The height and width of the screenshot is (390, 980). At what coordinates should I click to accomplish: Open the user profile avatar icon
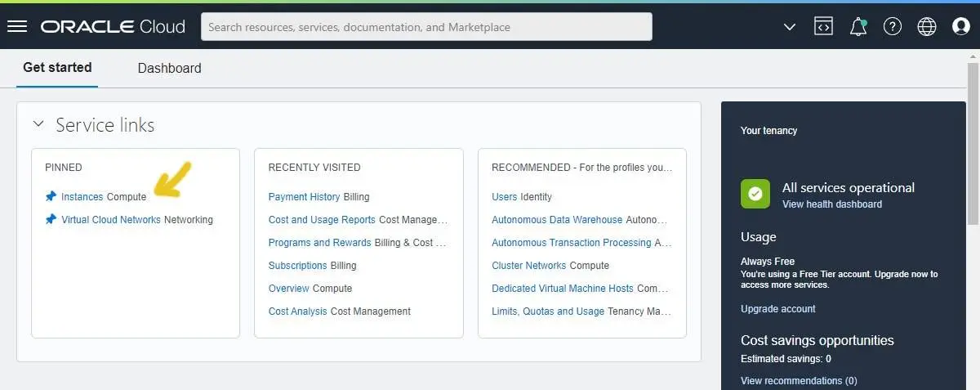pyautogui.click(x=961, y=26)
